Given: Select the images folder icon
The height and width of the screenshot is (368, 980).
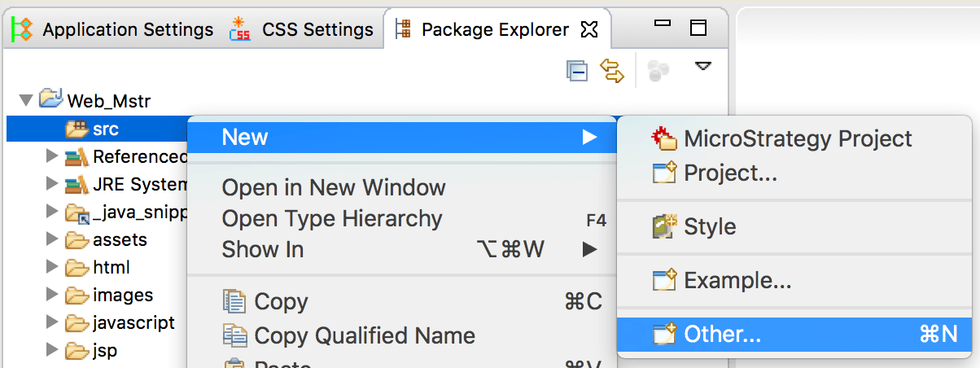Looking at the screenshot, I should pyautogui.click(x=77, y=295).
